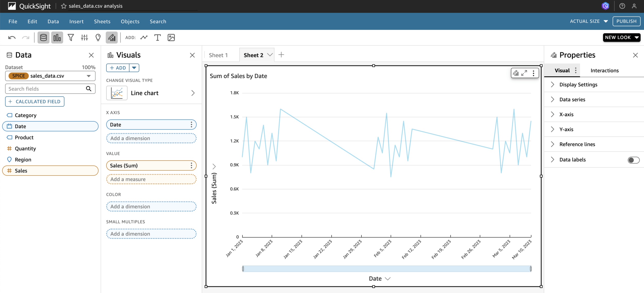The image size is (644, 293).
Task: Click the undo arrow icon
Action: pos(12,38)
